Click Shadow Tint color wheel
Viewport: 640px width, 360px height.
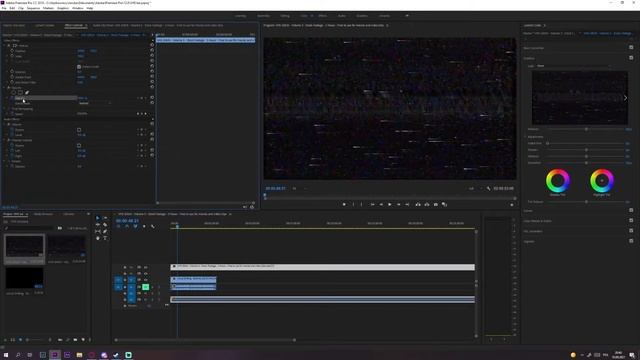coord(558,180)
